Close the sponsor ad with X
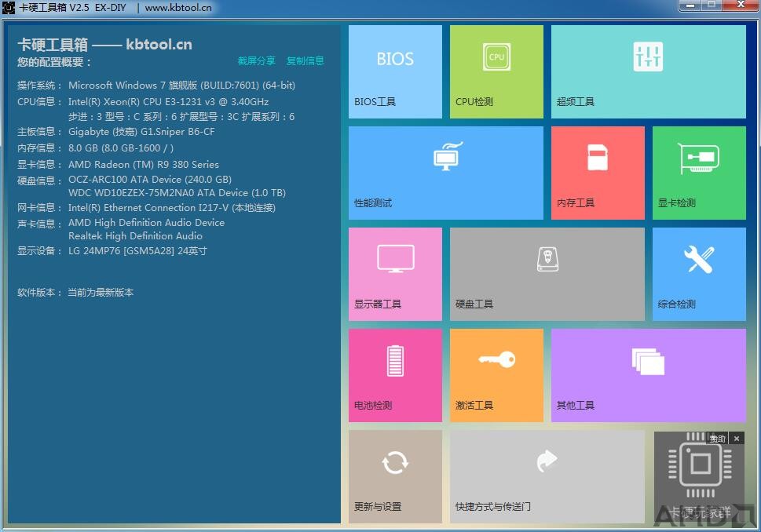The width and height of the screenshot is (761, 532). tap(737, 439)
